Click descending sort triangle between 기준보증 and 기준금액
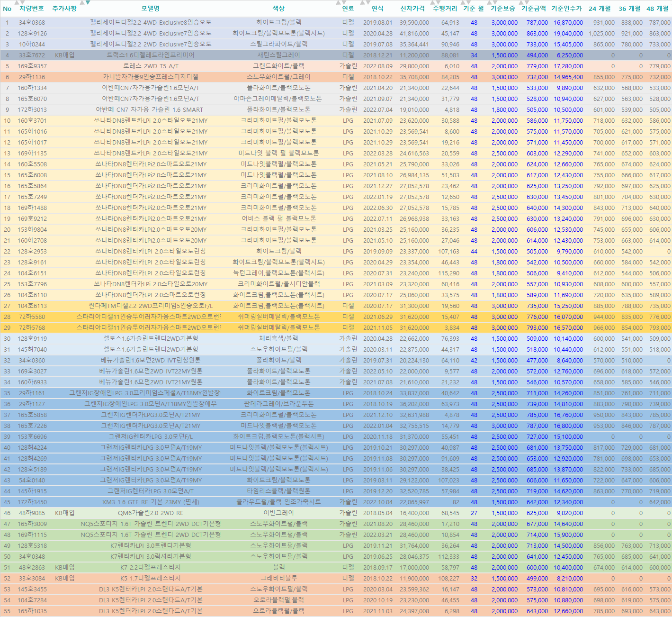 [527, 2]
